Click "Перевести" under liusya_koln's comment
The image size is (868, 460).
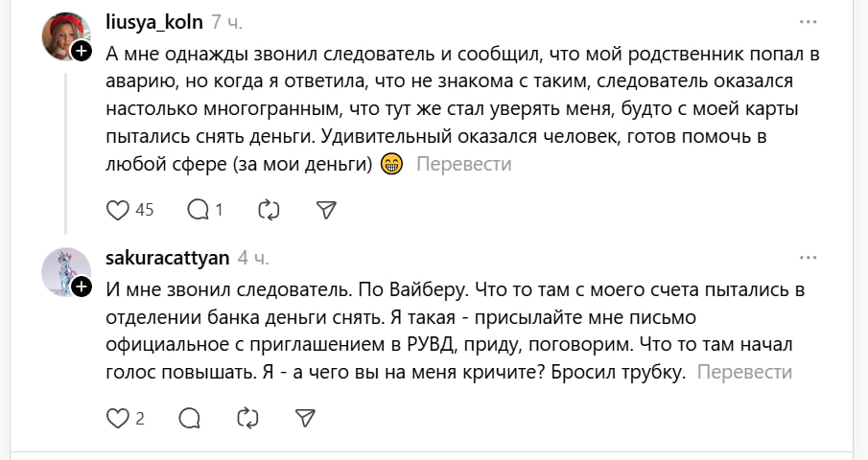tap(464, 164)
